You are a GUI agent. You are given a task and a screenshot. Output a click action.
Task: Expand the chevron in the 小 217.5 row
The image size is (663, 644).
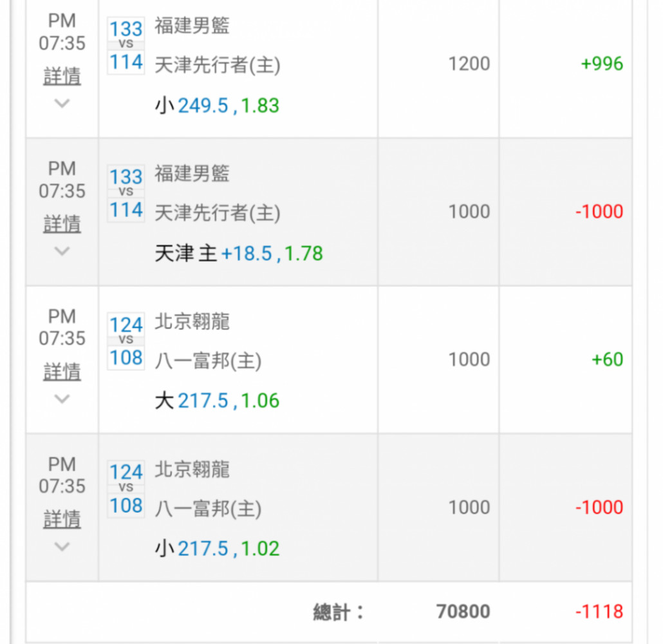(62, 547)
